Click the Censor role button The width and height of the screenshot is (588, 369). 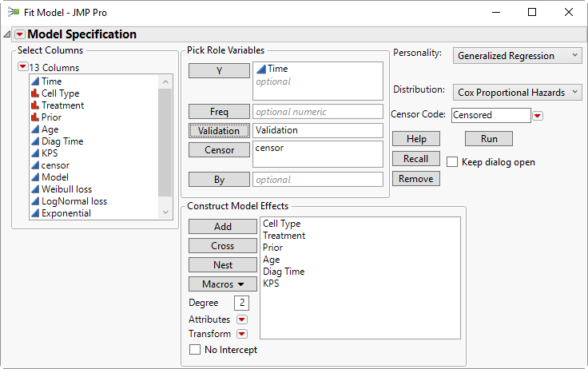(219, 150)
